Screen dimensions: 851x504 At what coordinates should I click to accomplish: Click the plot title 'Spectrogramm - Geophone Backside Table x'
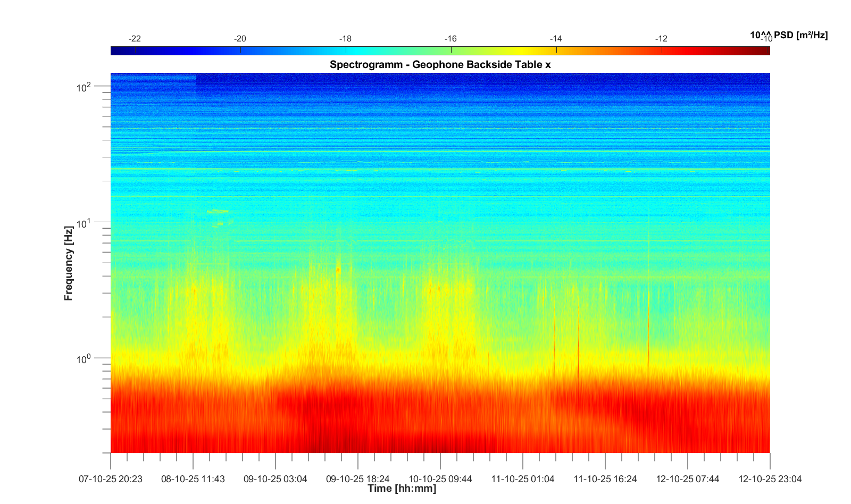pyautogui.click(x=440, y=65)
